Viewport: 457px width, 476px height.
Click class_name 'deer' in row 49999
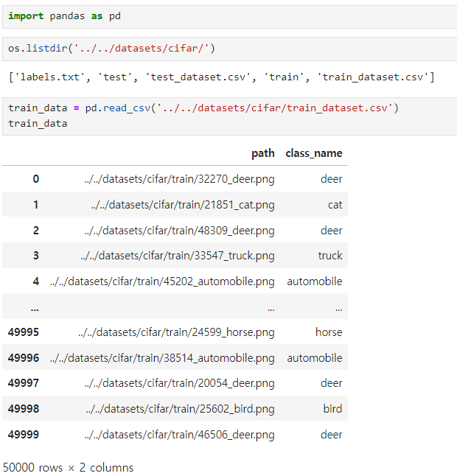(331, 435)
